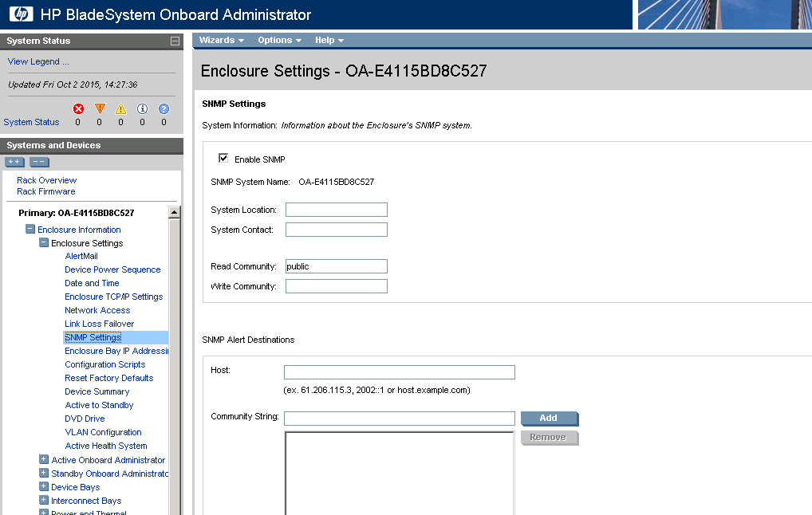Select Device Bays tree item
The image size is (812, 515).
coord(76,487)
